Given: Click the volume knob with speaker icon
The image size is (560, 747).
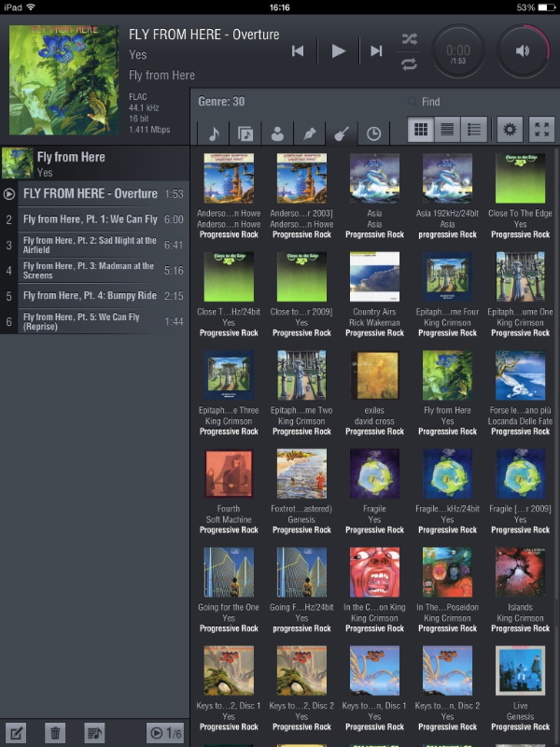Looking at the screenshot, I should [x=523, y=51].
